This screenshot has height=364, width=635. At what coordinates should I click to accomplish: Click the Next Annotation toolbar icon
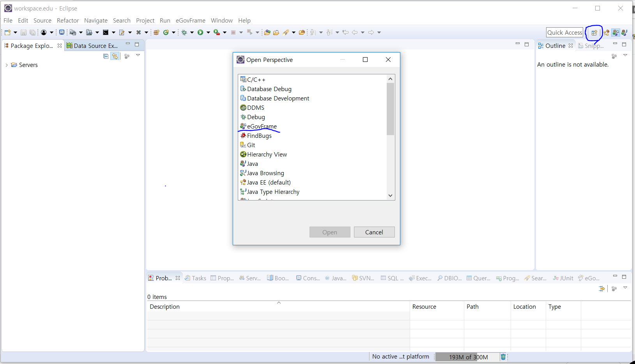(313, 32)
